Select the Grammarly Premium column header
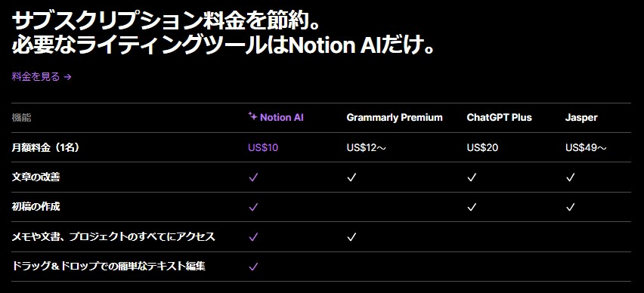Image resolution: width=644 pixels, height=293 pixels. (395, 117)
